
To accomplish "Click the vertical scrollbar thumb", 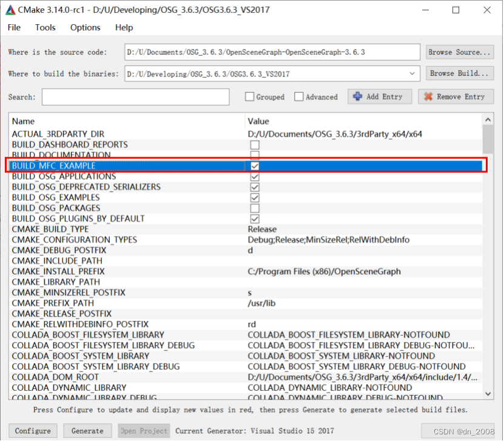I will [488, 140].
